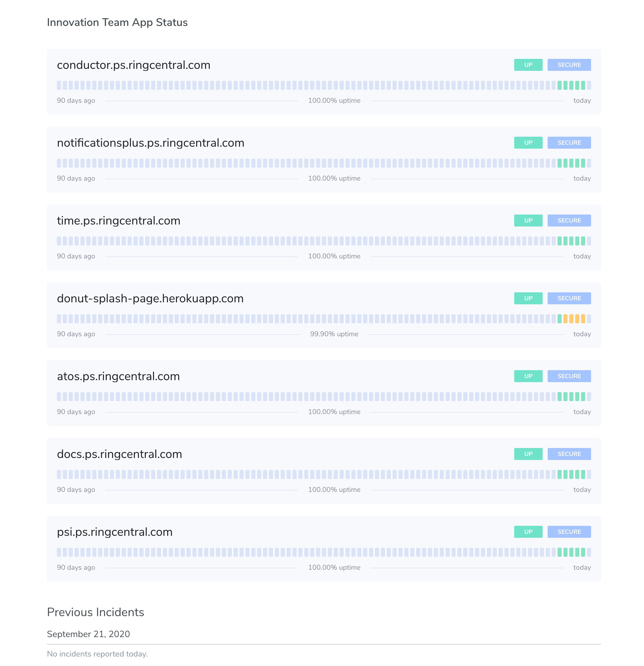Toggle the UP status indicator for time.ps.ringcentral.com
Image resolution: width=644 pixels, height=666 pixels.
point(528,220)
